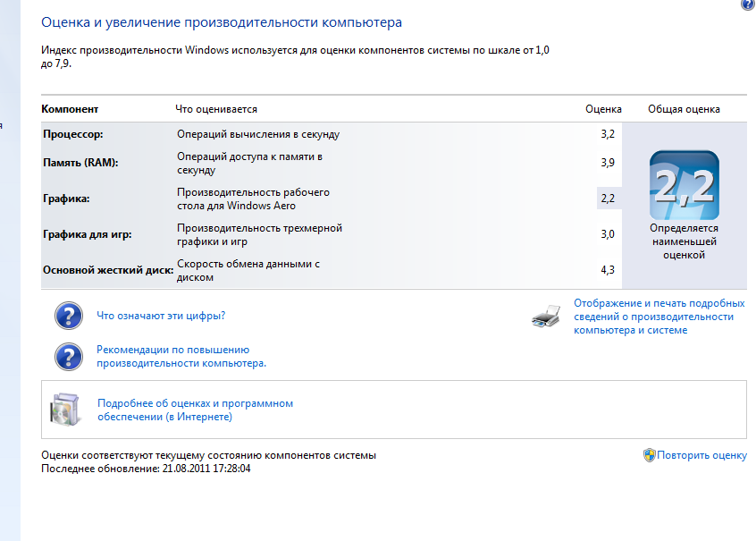Screen dimensions: 756x541
Task: Click the page title 'Оценка и увеличение производительности компьютера'
Action: pos(222,22)
